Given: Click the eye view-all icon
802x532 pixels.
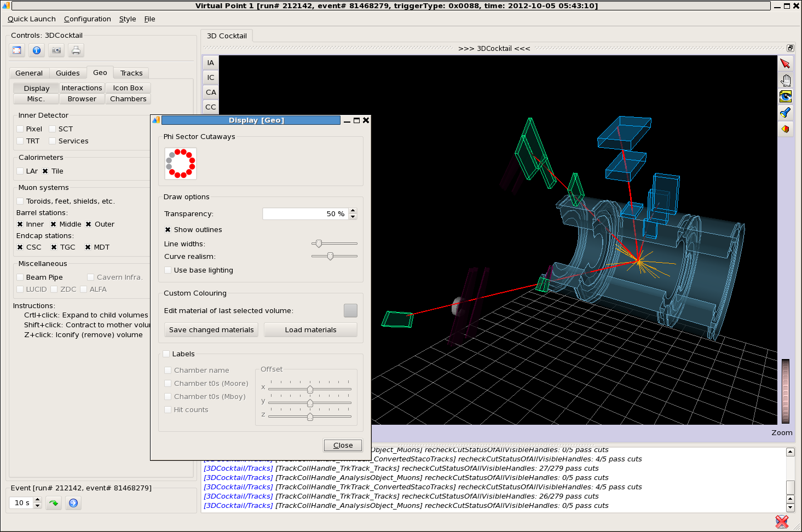Looking at the screenshot, I should pos(786,96).
